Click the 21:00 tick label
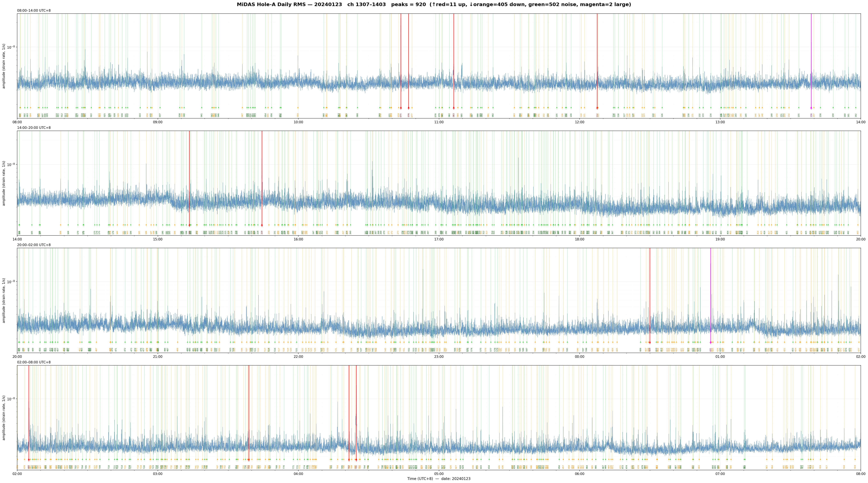The image size is (868, 483). (158, 356)
